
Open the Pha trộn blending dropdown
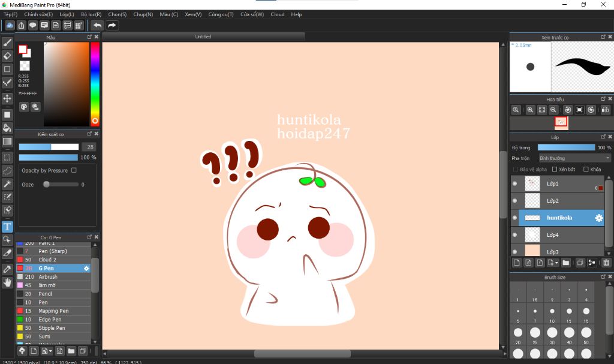574,158
